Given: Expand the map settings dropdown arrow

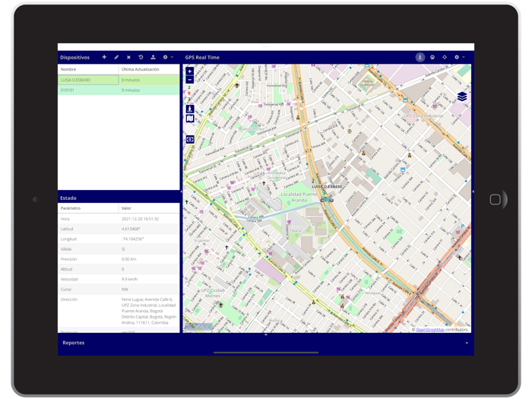Looking at the screenshot, I should point(464,57).
